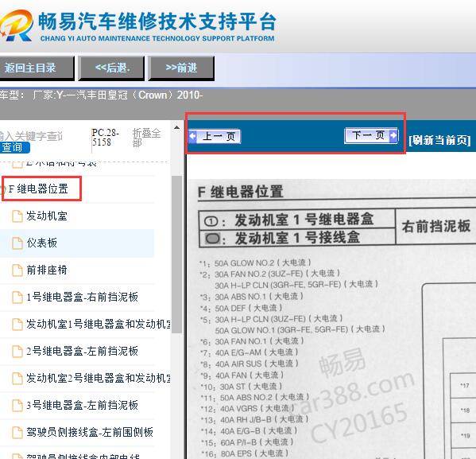
Task: Click the right arrow icon on 下一页
Action: pyautogui.click(x=393, y=135)
